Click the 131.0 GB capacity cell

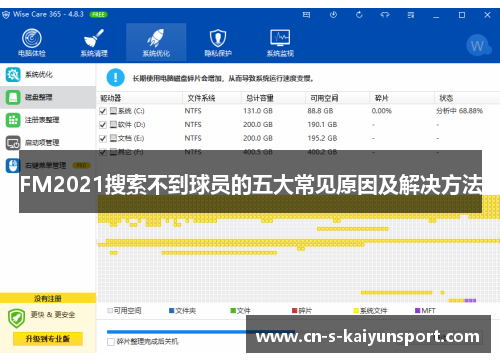[258, 111]
